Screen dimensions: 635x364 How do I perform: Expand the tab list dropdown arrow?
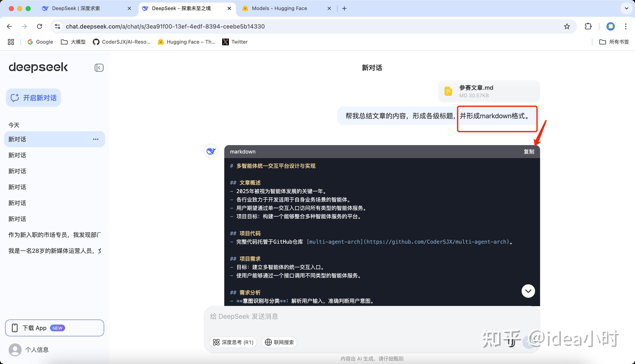(x=626, y=9)
